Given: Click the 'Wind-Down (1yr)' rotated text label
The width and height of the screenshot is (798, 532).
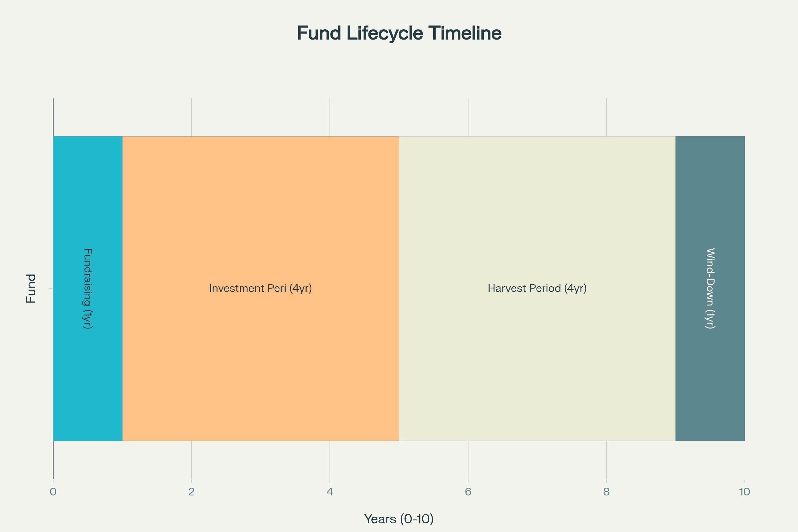Looking at the screenshot, I should tap(710, 288).
